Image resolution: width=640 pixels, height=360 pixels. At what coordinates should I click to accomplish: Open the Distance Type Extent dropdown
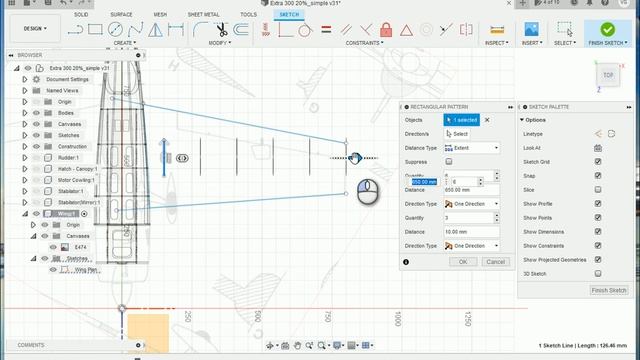coord(472,148)
